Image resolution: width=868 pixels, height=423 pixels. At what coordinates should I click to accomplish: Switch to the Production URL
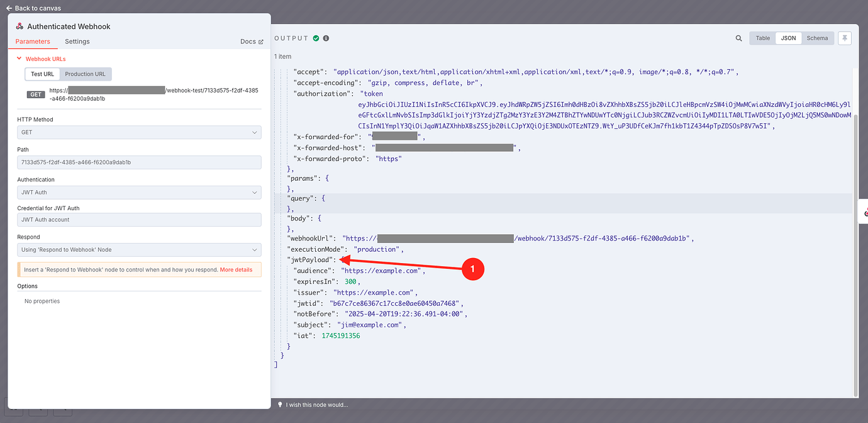click(86, 74)
